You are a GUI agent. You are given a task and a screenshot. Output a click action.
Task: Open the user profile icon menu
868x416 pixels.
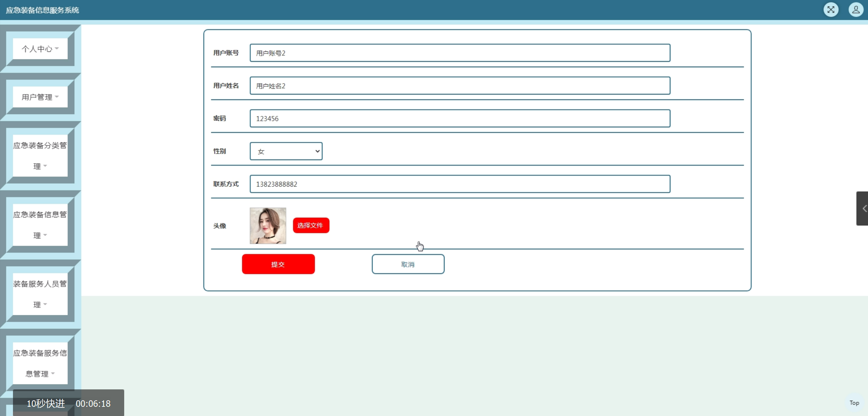pos(855,10)
